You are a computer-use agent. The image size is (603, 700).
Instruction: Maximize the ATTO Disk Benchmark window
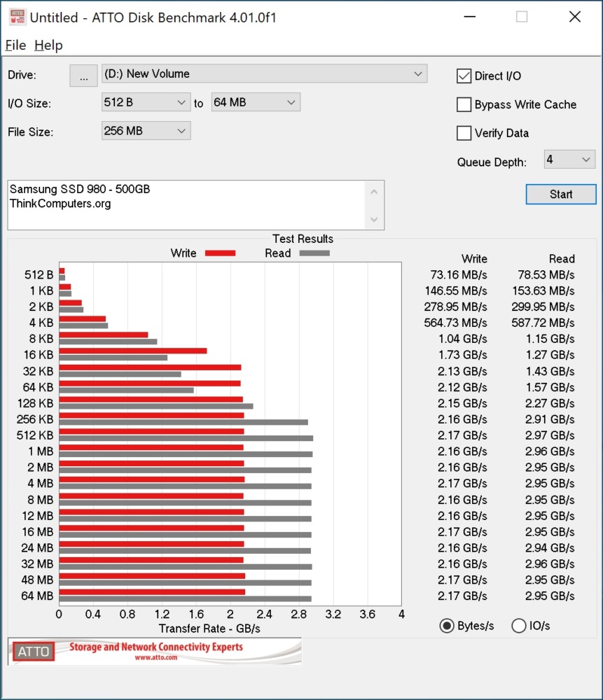point(522,17)
